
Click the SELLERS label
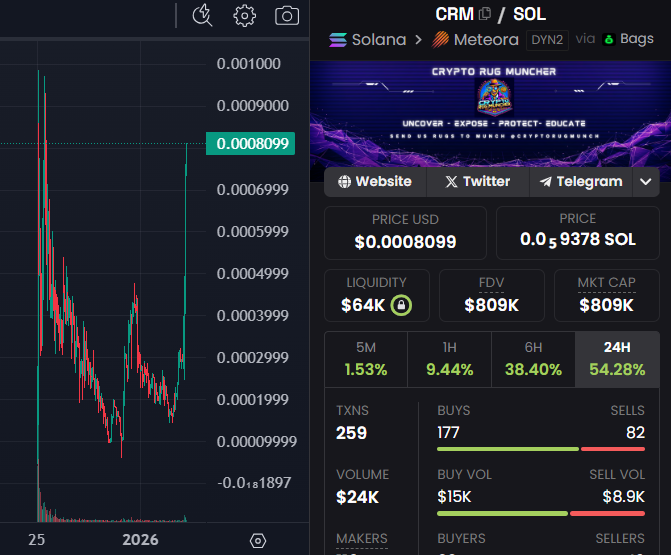point(620,538)
